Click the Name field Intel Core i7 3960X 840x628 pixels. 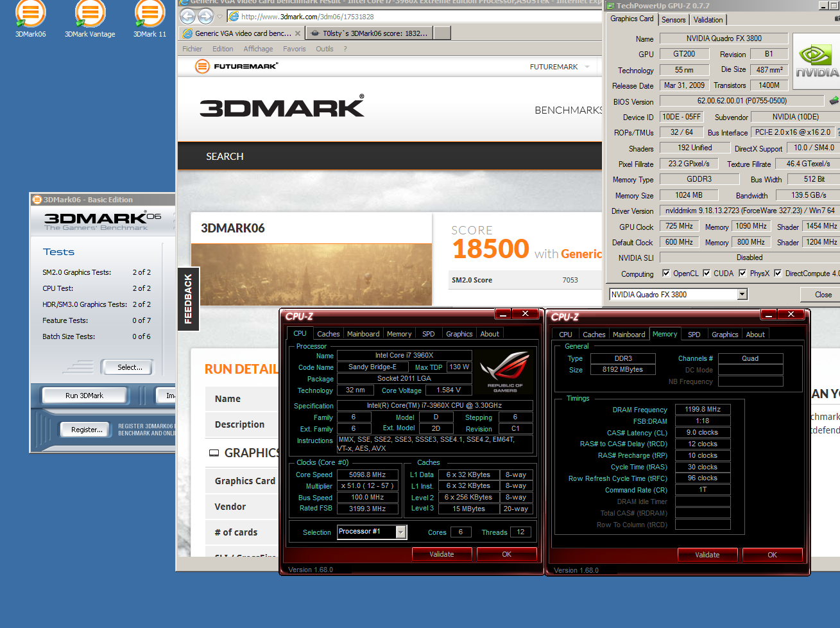pyautogui.click(x=404, y=355)
